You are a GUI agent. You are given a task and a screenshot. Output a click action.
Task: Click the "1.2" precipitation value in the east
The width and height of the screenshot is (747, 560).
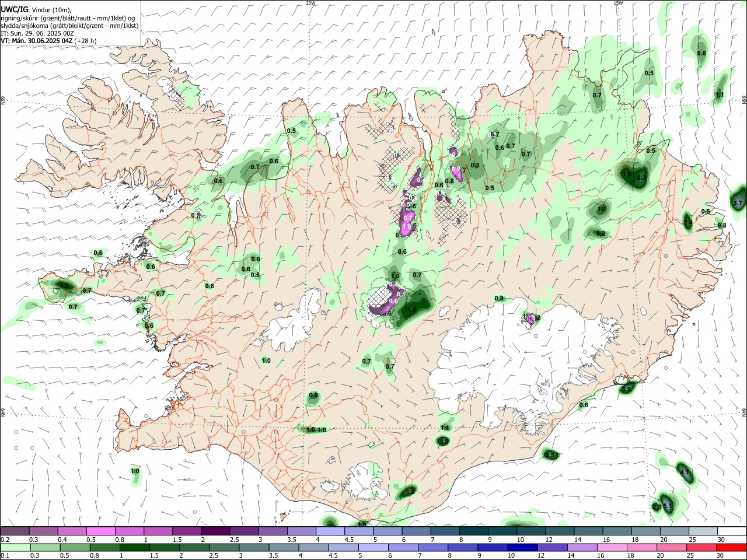[601, 233]
